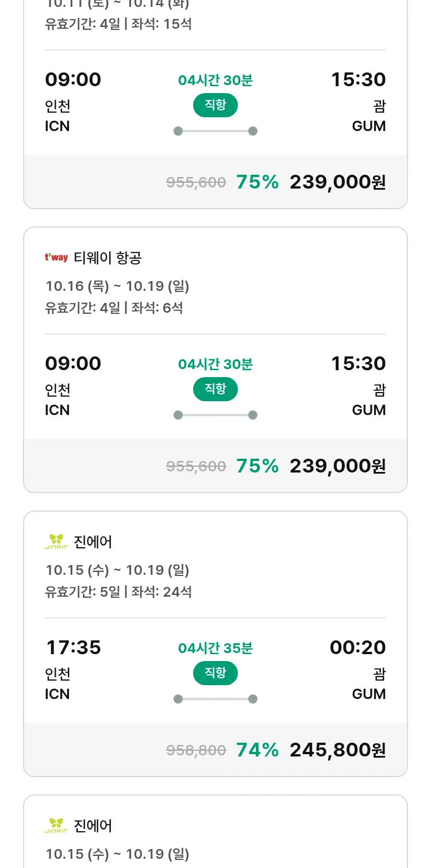
Task: Tap the crossed-out 958,800 original price
Action: click(x=196, y=750)
